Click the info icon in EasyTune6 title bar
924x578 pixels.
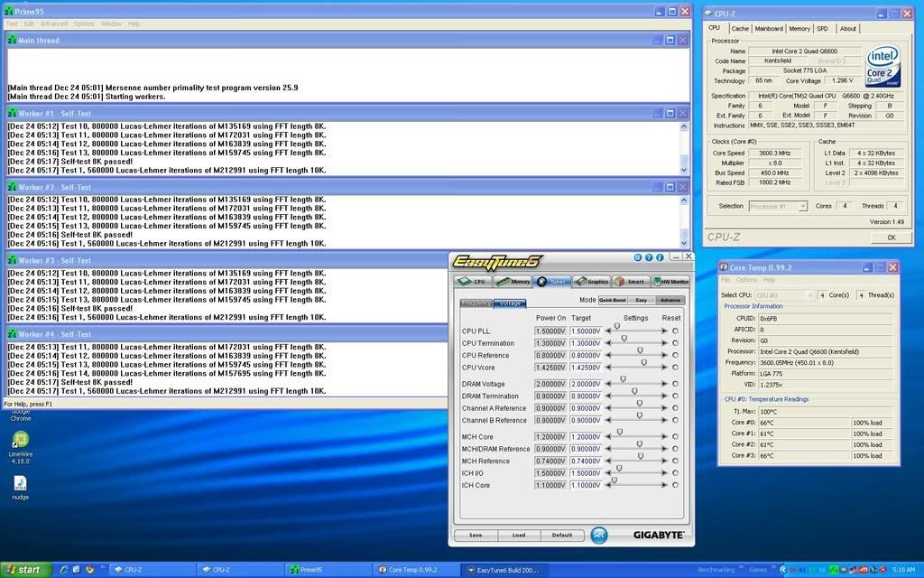660,257
